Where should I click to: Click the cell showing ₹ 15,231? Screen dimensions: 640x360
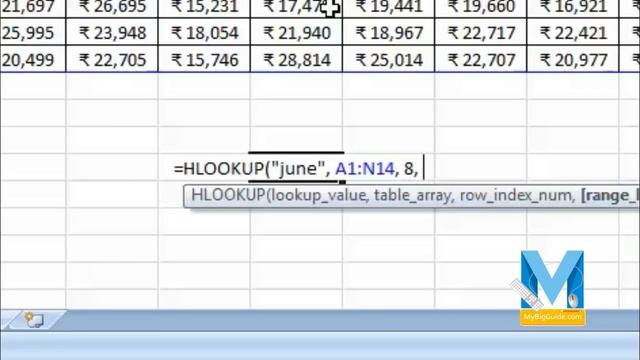click(204, 8)
